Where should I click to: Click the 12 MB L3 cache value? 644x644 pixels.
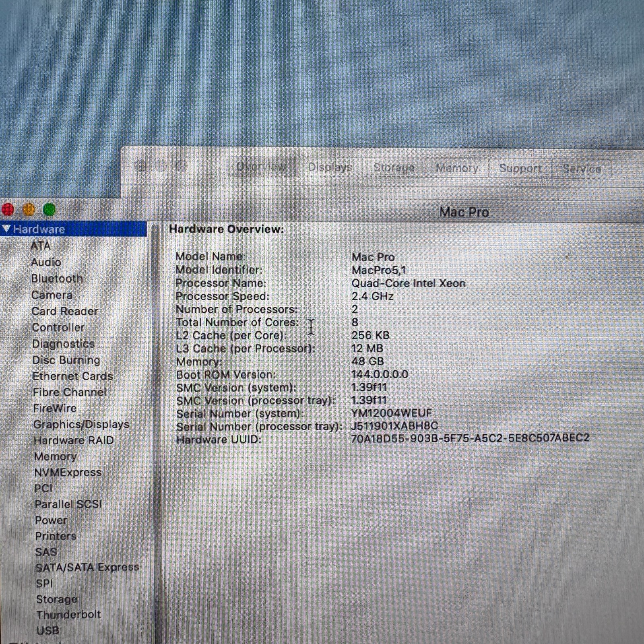pos(367,348)
